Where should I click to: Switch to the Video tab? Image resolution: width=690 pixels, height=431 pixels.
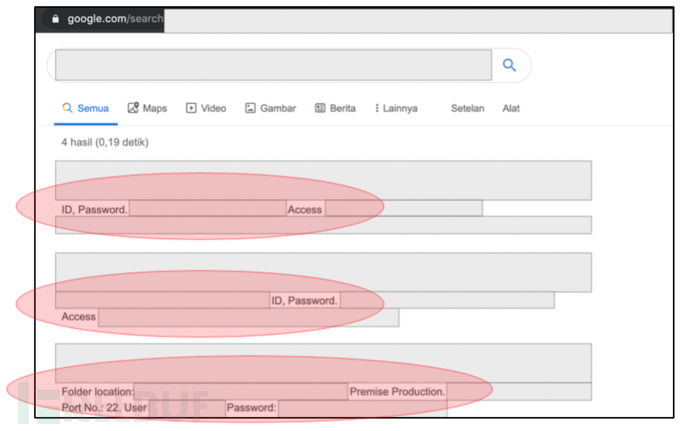coord(206,108)
